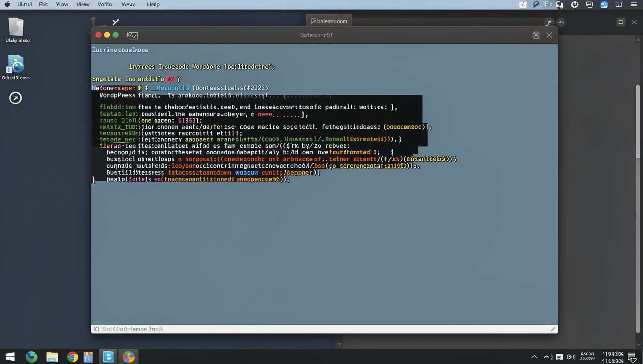Switch to the colorful round app in taskbar
The image size is (643, 364).
click(x=129, y=357)
